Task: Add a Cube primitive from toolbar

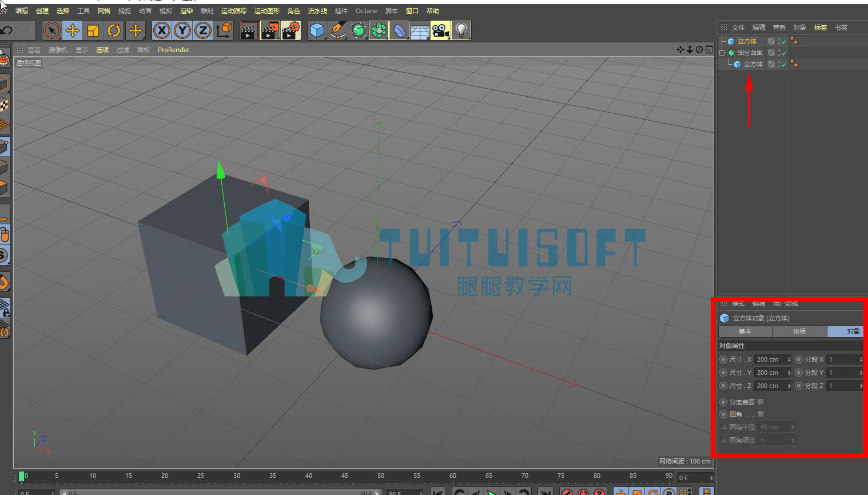Action: coord(317,30)
